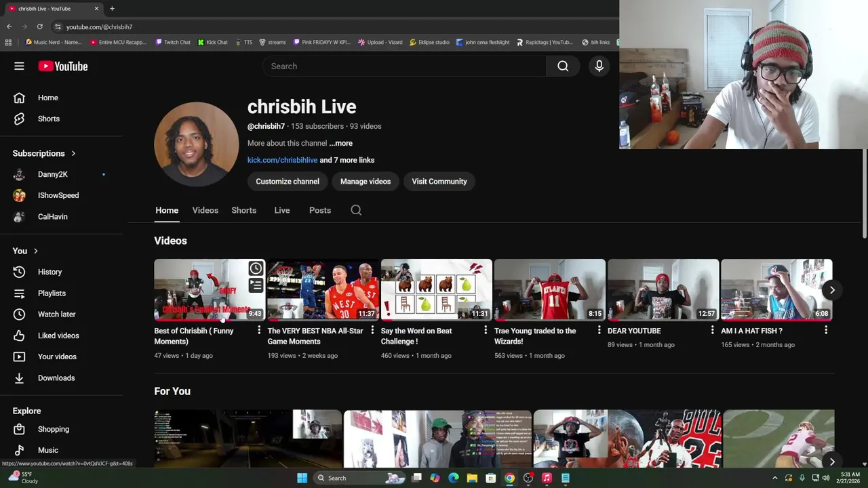The image size is (868, 488).
Task: Add Best of Chrisbih to Watch later
Action: (x=256, y=268)
